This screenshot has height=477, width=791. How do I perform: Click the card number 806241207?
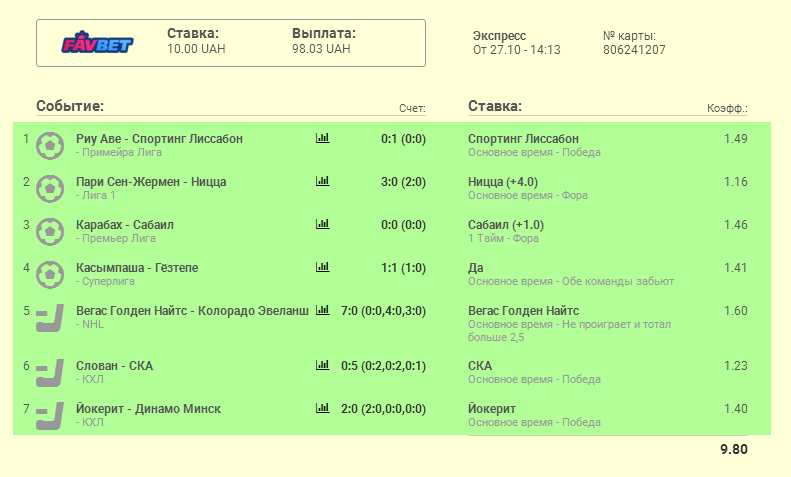(x=634, y=50)
